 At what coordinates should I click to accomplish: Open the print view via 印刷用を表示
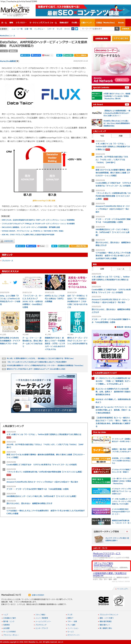coord(7,241)
